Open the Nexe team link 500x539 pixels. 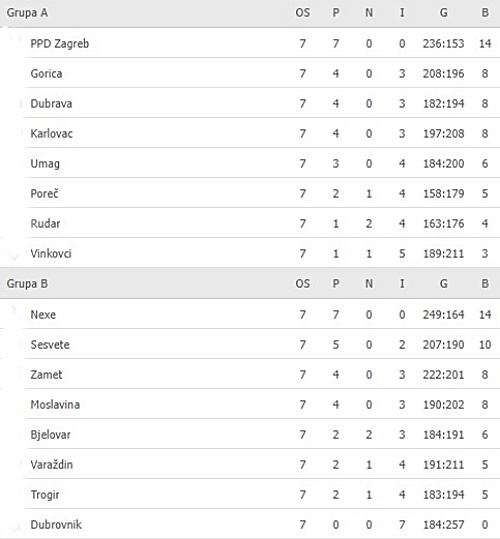43,315
